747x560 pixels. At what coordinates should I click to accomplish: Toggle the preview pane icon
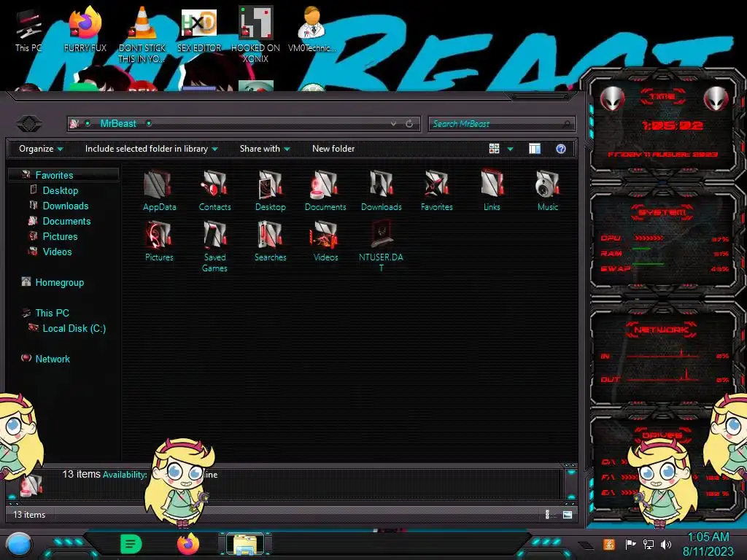click(x=535, y=149)
